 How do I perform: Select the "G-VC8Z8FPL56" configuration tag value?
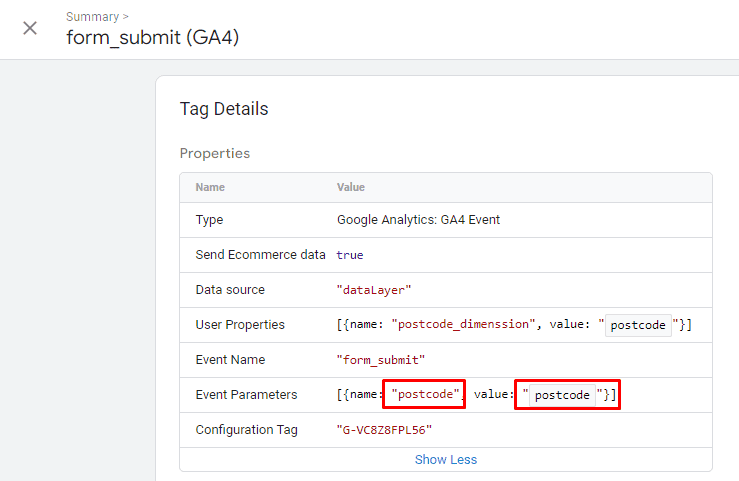tap(384, 430)
